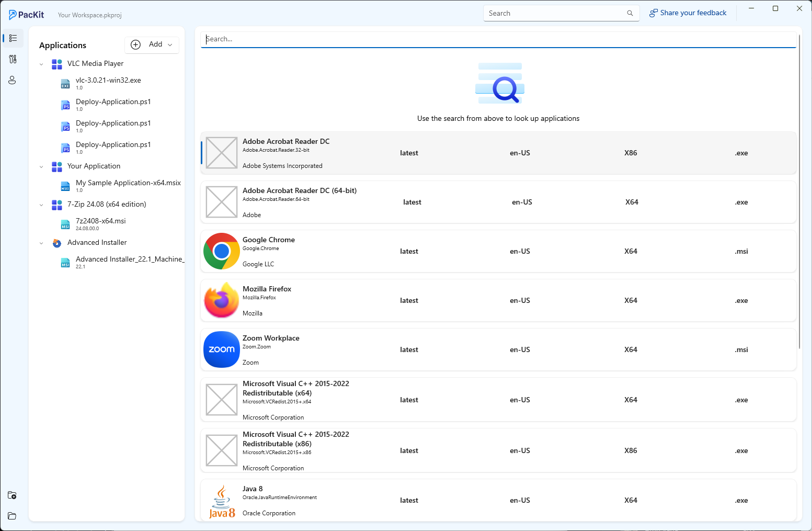Screen dimensions: 812x531
Task: Click the open folder icon at bottom
Action: coord(12,516)
